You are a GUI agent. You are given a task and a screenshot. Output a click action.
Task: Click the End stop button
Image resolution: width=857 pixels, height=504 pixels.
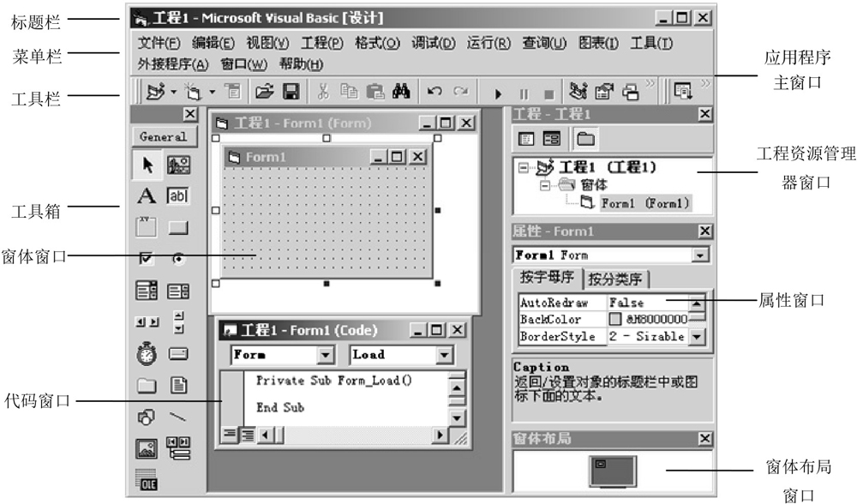tap(549, 94)
